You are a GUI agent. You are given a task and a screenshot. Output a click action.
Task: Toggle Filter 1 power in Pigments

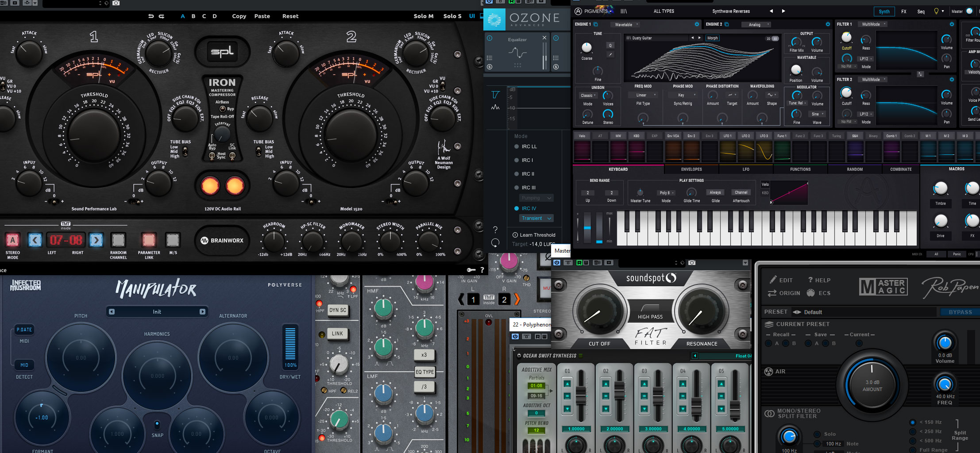click(952, 24)
